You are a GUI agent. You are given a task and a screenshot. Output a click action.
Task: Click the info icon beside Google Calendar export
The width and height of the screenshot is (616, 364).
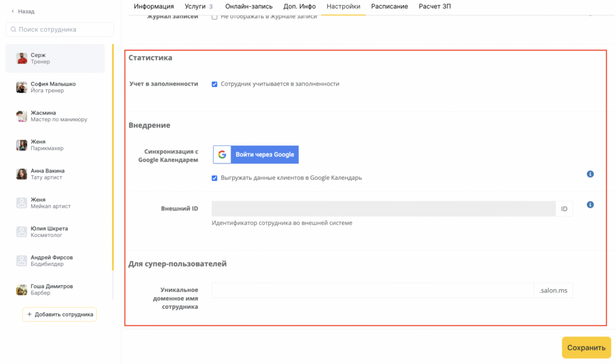click(x=590, y=174)
